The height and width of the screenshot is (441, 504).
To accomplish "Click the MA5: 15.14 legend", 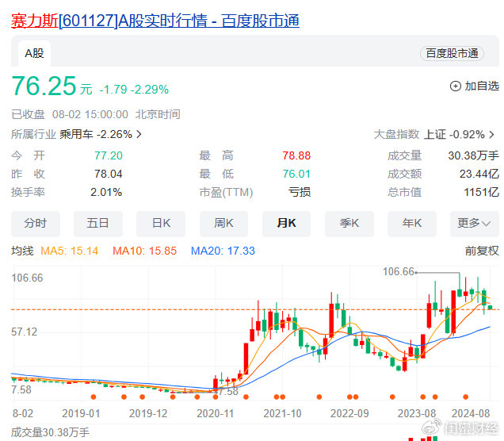I will [x=70, y=251].
